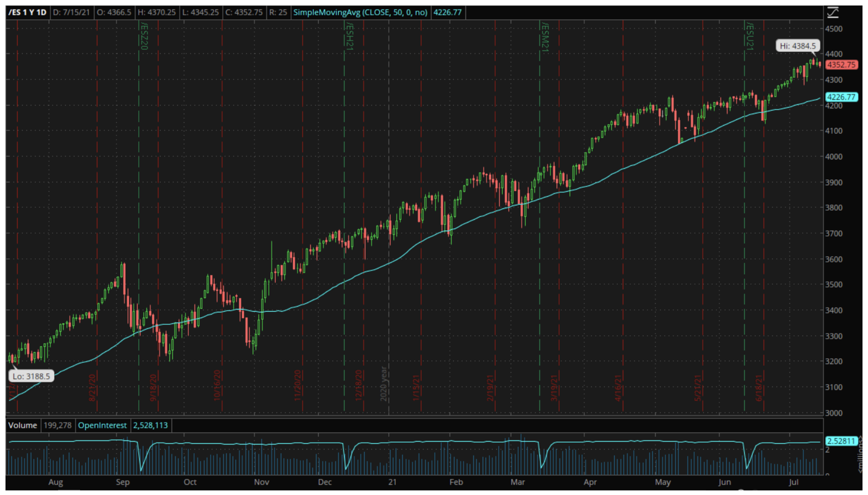Click the 2/19/21 expiration date marker
Viewport: 868px width, 495px height.
[x=490, y=387]
